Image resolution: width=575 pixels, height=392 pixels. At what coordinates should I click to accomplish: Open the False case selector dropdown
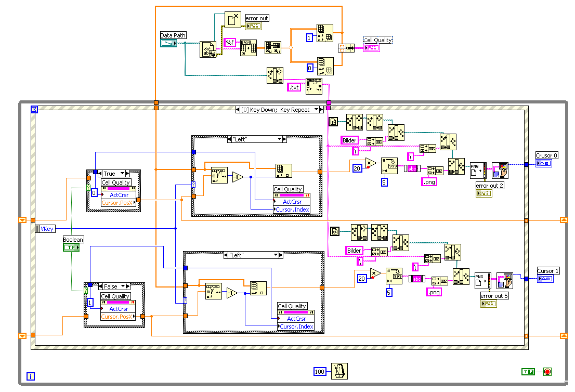pyautogui.click(x=123, y=286)
